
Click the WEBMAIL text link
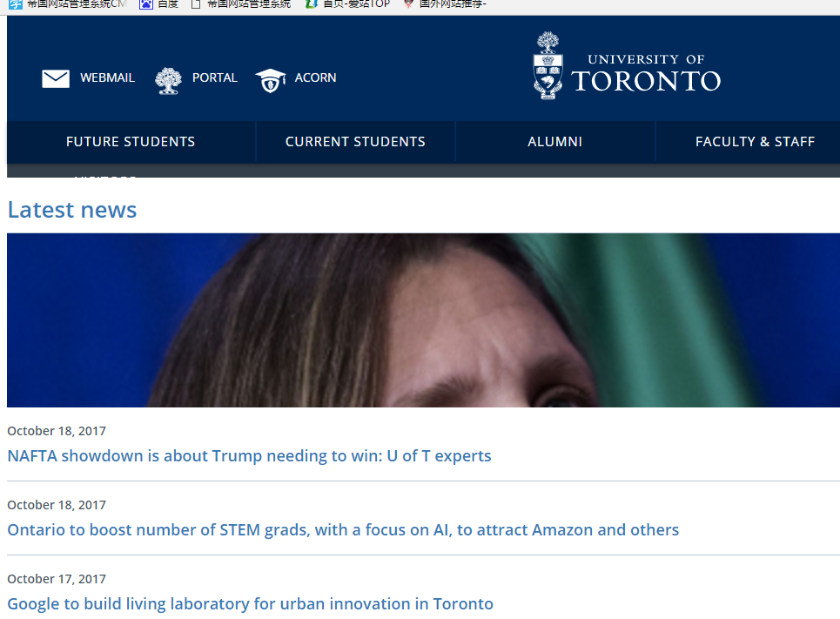(x=107, y=78)
